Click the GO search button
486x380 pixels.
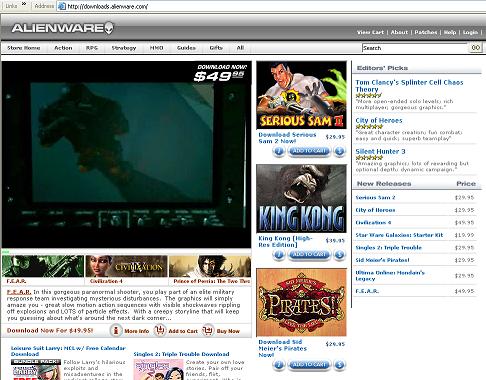coord(476,48)
